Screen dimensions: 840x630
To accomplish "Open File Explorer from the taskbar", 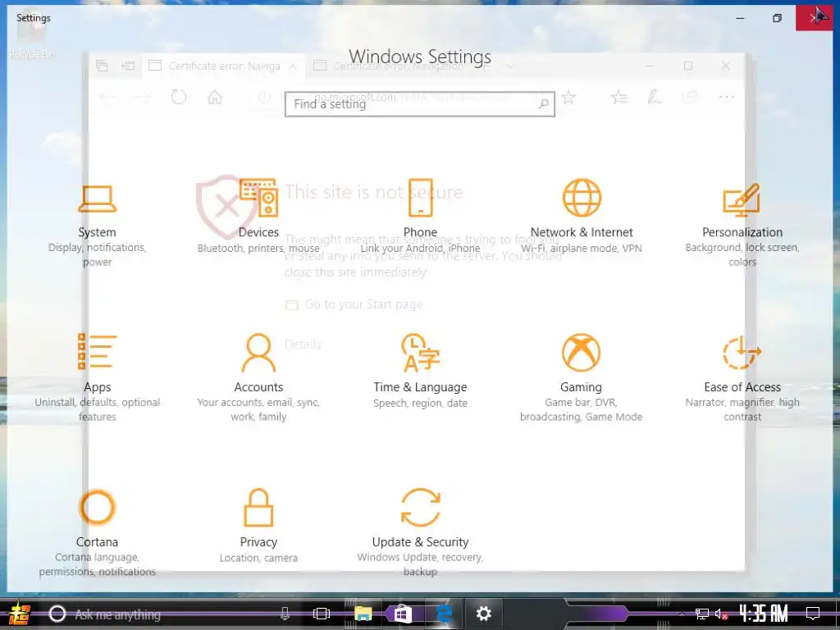I will coord(363,614).
